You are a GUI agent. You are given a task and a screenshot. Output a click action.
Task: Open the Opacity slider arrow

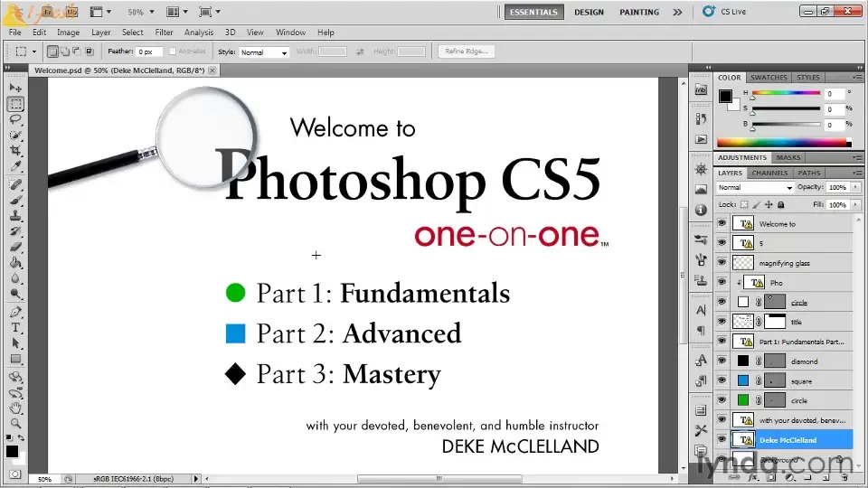(x=856, y=188)
